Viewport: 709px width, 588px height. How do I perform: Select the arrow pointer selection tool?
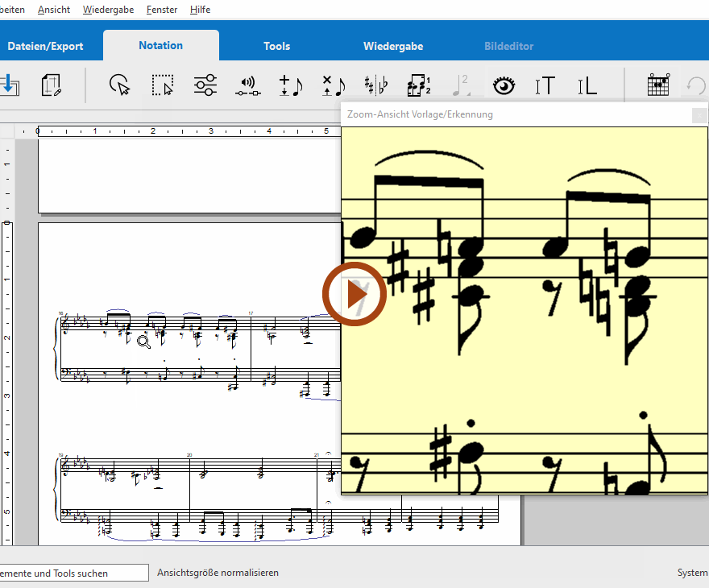[x=120, y=85]
